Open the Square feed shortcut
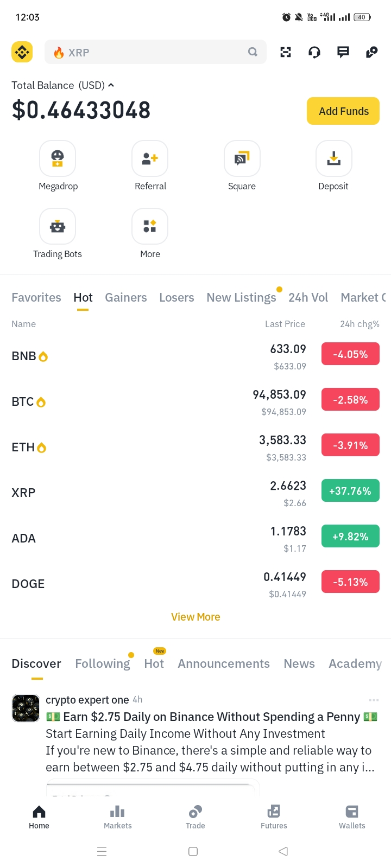 [x=242, y=158]
